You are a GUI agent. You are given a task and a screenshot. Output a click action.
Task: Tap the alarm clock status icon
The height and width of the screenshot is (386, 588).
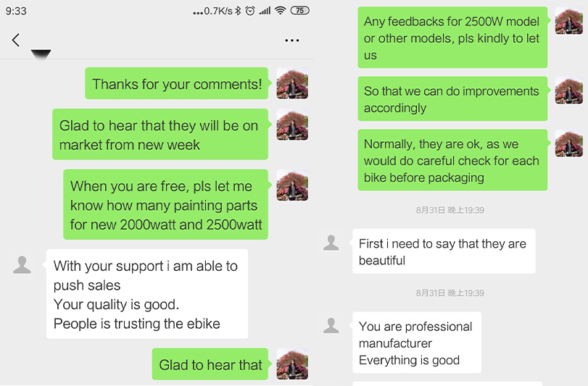(x=249, y=10)
